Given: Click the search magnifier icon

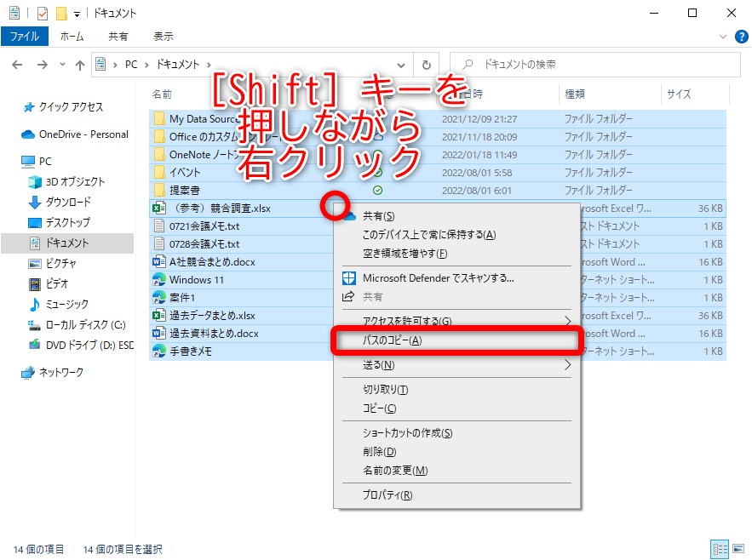Looking at the screenshot, I should click(468, 65).
